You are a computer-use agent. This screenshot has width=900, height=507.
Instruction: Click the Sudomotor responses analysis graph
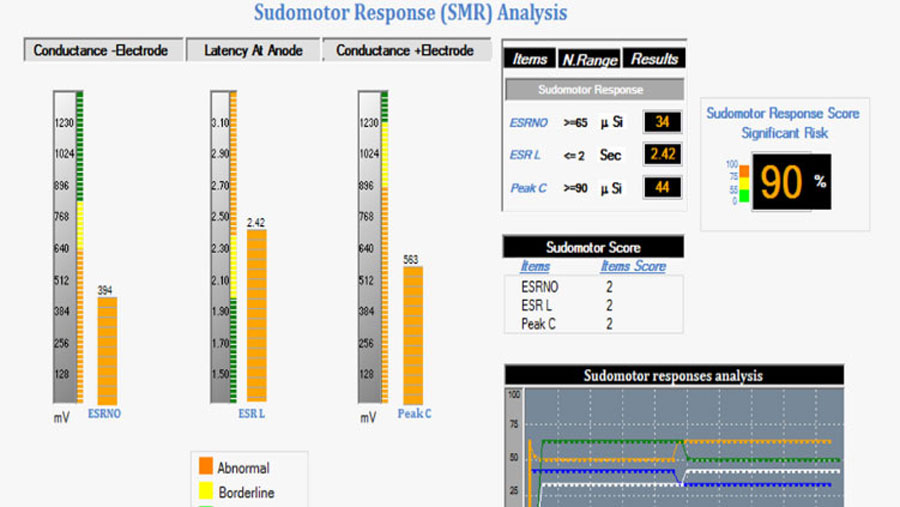pyautogui.click(x=684, y=448)
